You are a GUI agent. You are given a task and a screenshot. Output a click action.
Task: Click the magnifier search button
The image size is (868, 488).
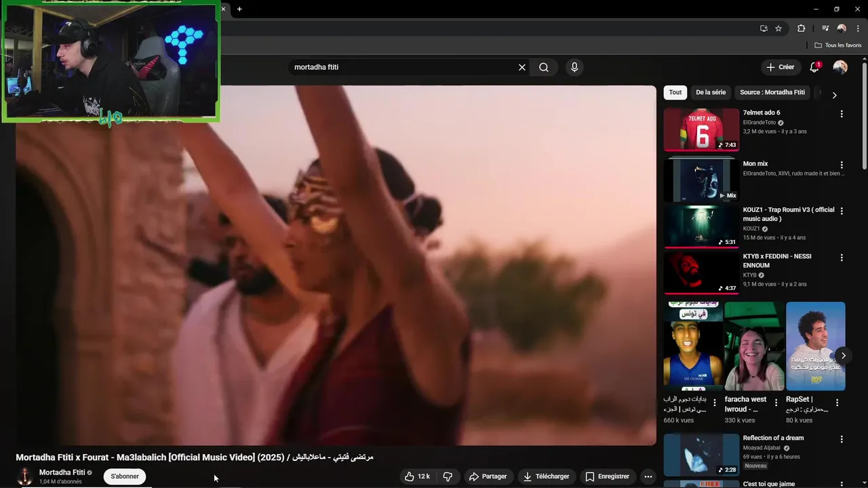tap(544, 67)
